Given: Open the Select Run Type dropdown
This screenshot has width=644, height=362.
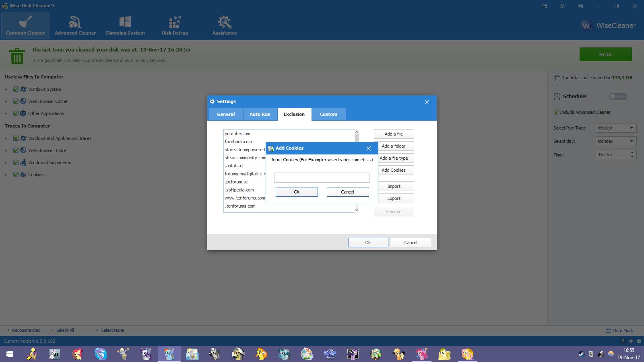Looking at the screenshot, I should (616, 128).
